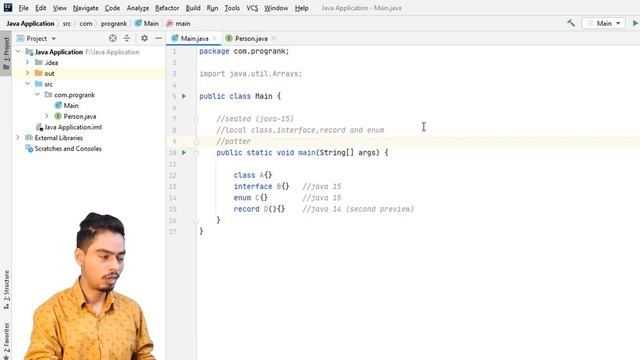Click the Main class breadcrumb
The image size is (640, 360).
[x=147, y=23]
